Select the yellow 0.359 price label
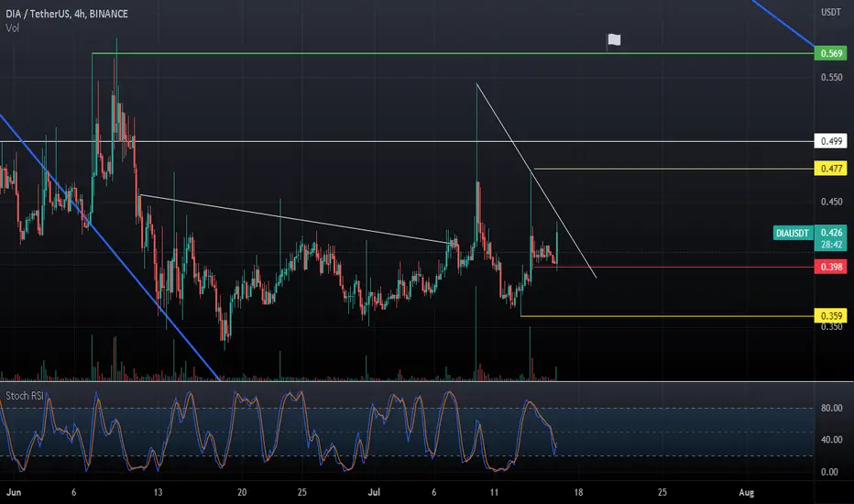The height and width of the screenshot is (504, 854). click(831, 316)
